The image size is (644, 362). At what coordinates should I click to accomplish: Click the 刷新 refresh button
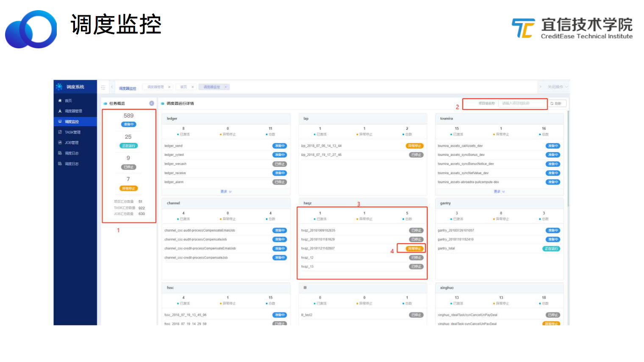[557, 103]
